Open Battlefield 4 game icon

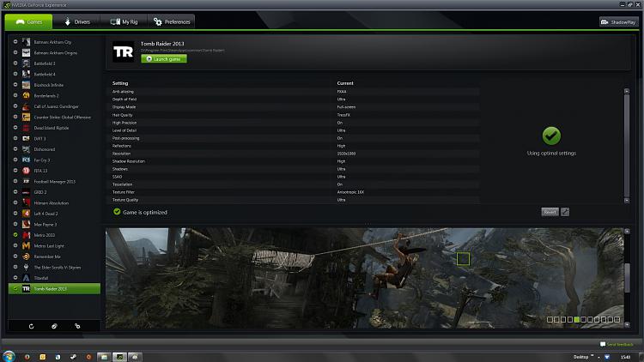26,74
